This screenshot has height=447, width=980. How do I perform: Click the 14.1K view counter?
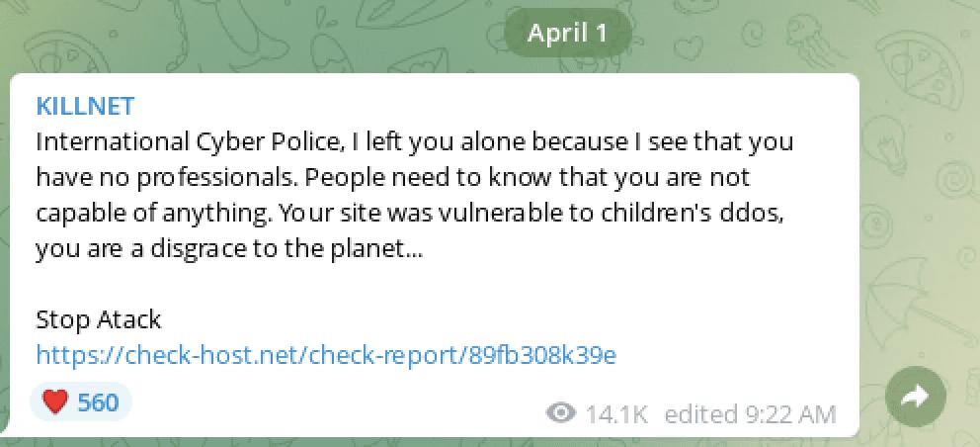point(616,413)
